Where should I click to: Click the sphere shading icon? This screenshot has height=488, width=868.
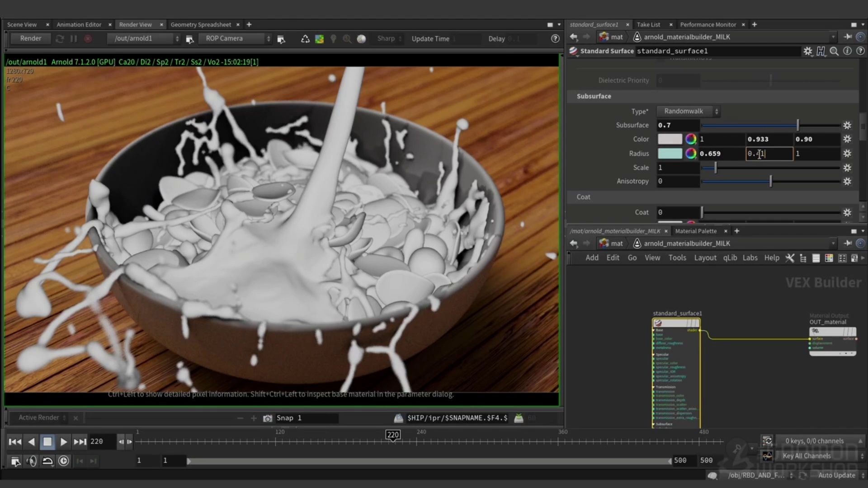pyautogui.click(x=361, y=39)
